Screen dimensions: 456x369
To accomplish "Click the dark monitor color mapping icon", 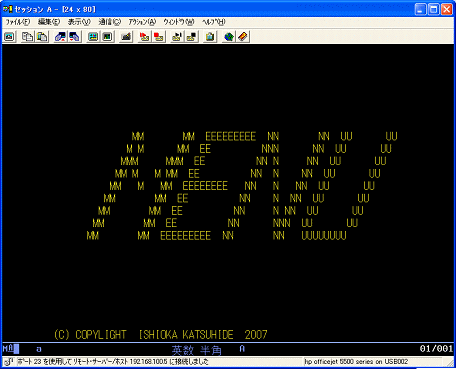I will tap(108, 36).
